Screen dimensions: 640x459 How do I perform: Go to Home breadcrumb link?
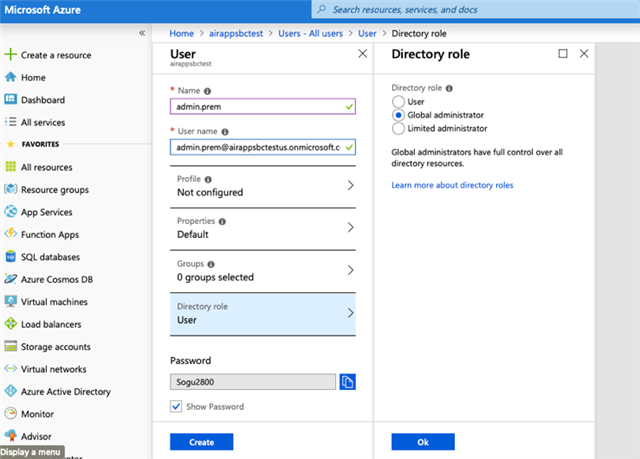pos(182,33)
